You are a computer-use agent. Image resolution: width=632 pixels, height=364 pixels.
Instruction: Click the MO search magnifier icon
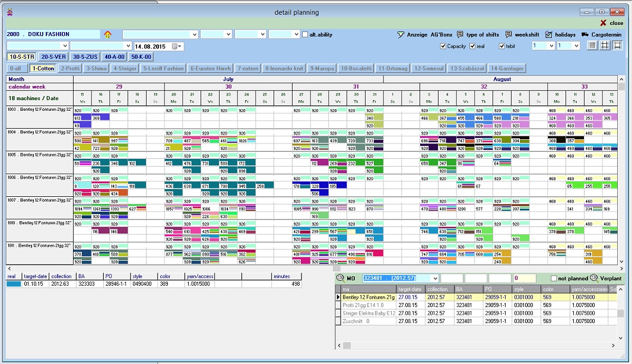coord(340,278)
